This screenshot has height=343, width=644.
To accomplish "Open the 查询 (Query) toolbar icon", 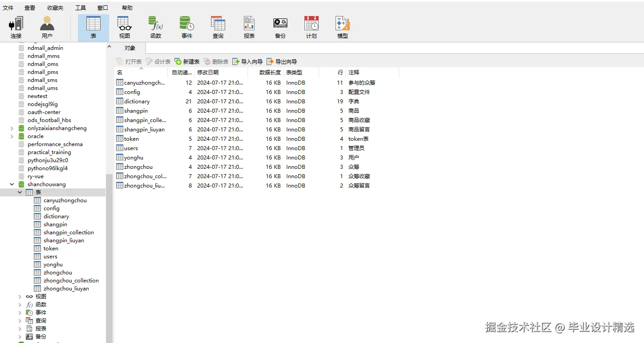I will click(x=218, y=28).
